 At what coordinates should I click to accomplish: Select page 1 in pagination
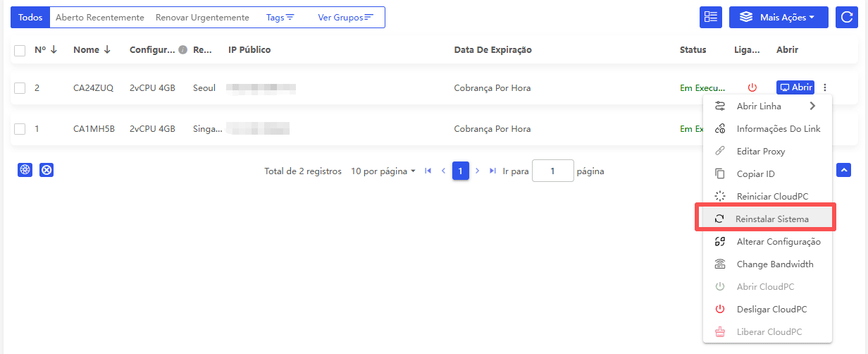[x=461, y=171]
